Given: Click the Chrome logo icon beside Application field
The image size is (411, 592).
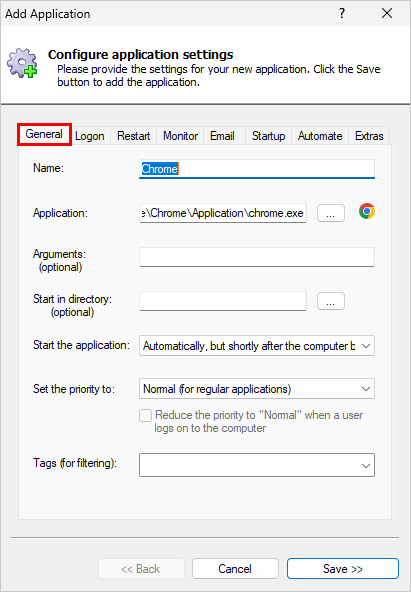Looking at the screenshot, I should (366, 211).
